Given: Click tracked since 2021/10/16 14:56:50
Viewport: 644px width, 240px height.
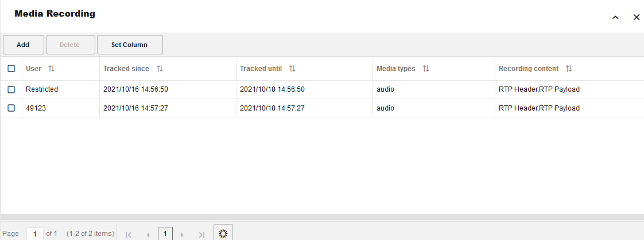Looking at the screenshot, I should click(x=135, y=89).
